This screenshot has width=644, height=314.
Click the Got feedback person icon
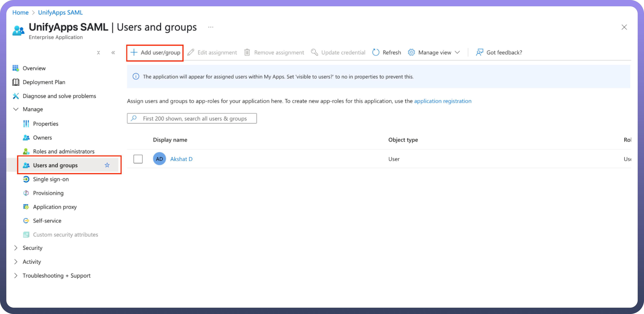(479, 52)
